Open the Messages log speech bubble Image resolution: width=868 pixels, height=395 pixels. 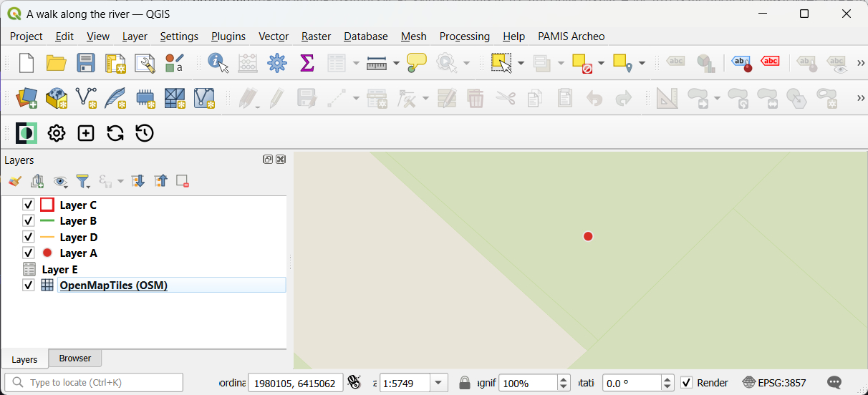834,383
